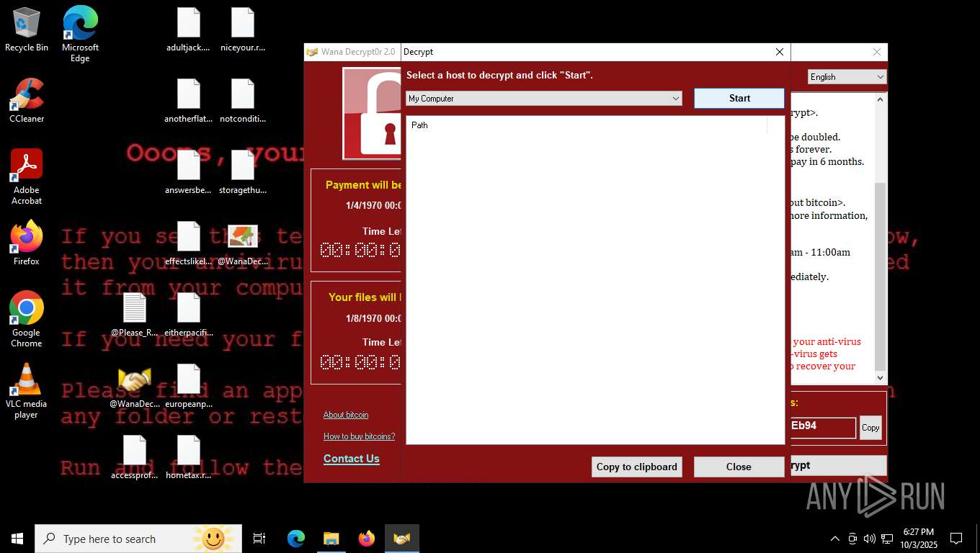
Task: Open the volume control in the tray
Action: (x=870, y=539)
